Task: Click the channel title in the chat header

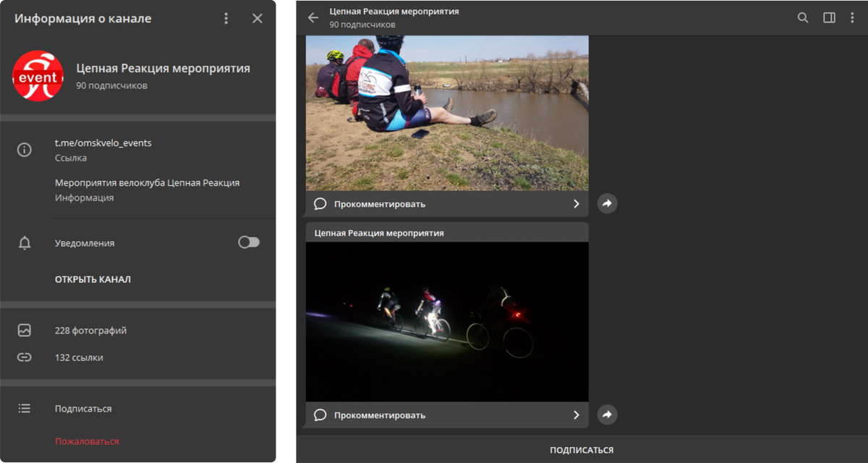Action: [394, 12]
